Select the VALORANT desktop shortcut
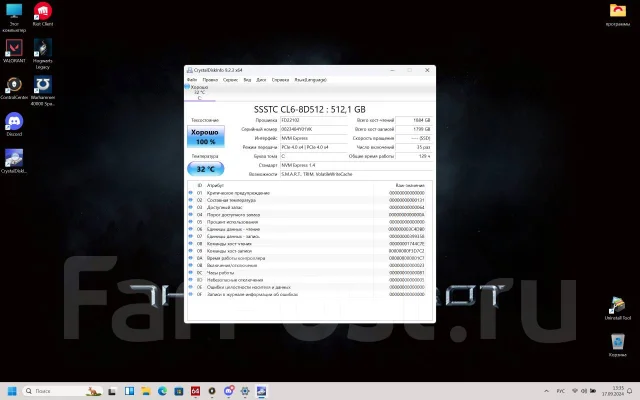Screen dimensions: 640x400 coord(14,51)
